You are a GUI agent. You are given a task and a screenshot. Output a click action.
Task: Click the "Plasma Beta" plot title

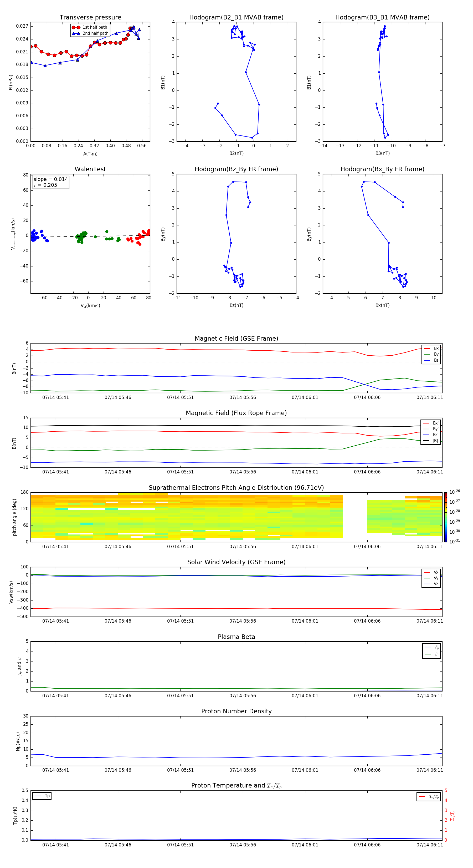(236, 637)
